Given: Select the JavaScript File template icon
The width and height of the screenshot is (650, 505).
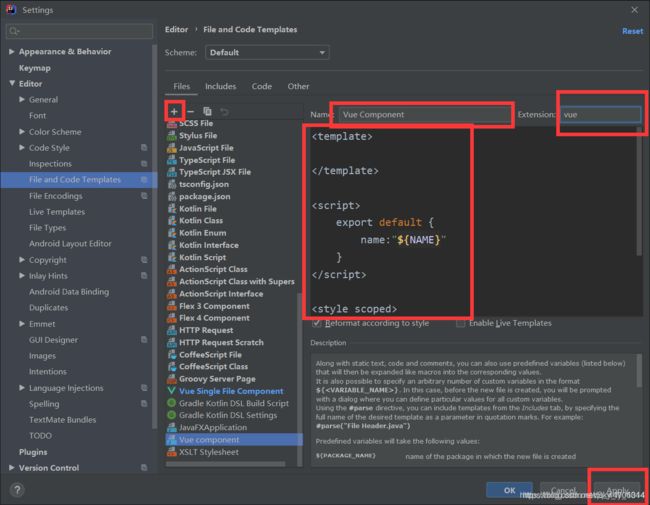Looking at the screenshot, I should coord(172,148).
